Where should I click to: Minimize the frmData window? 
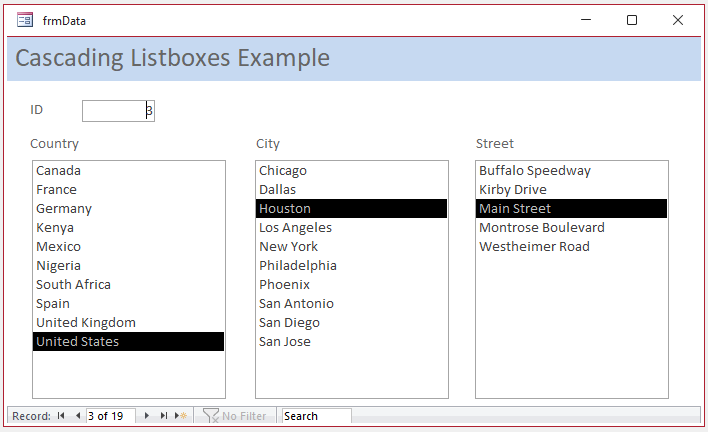586,20
